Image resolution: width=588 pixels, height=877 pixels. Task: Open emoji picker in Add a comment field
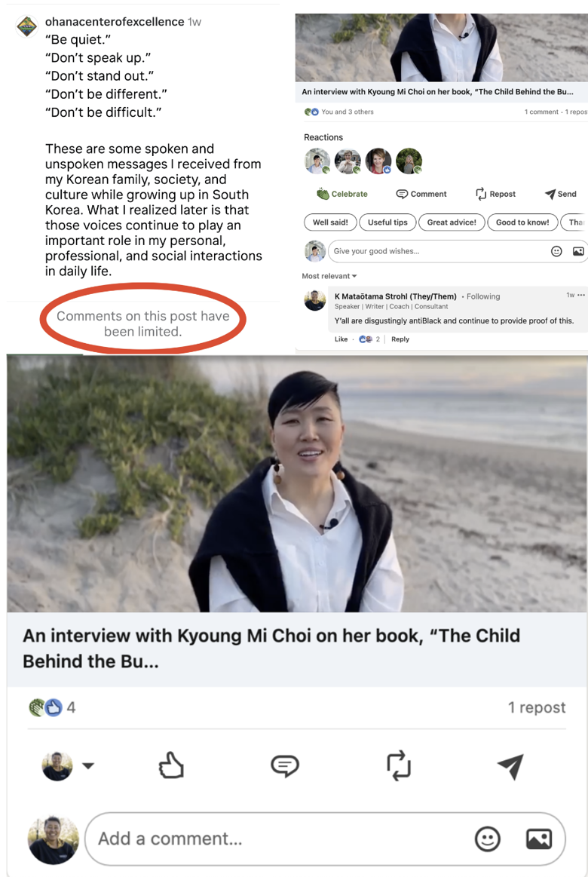tap(488, 839)
